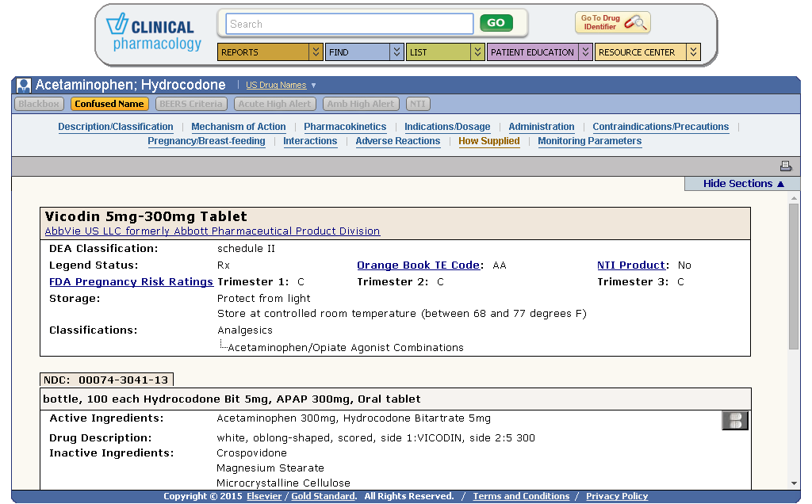
Task: Open the AbbVie US LLC manufacturer link
Action: coord(213,231)
